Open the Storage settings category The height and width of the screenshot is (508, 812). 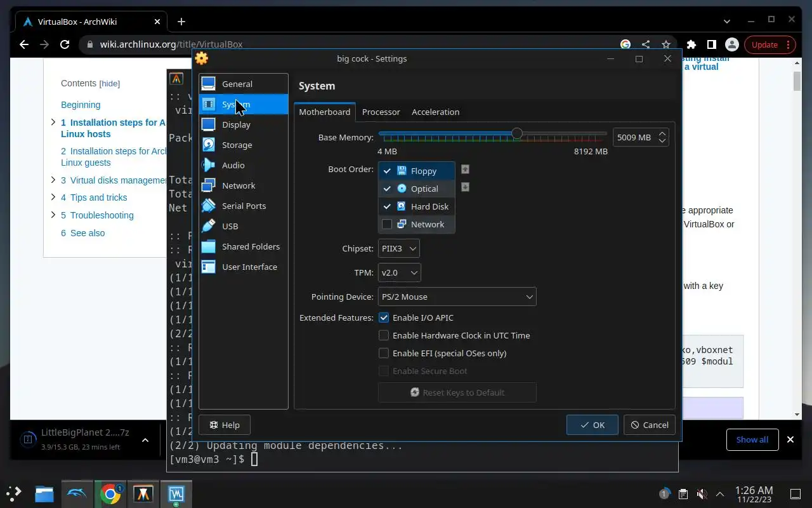(x=244, y=145)
